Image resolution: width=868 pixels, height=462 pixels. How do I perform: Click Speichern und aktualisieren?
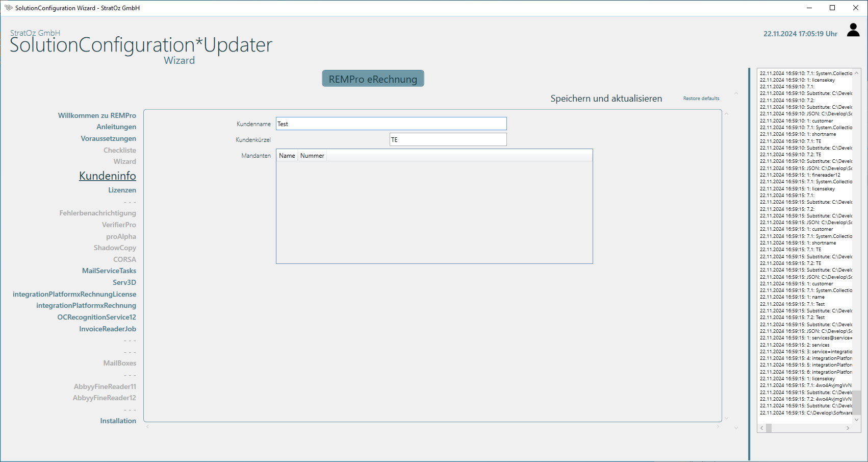pos(606,99)
